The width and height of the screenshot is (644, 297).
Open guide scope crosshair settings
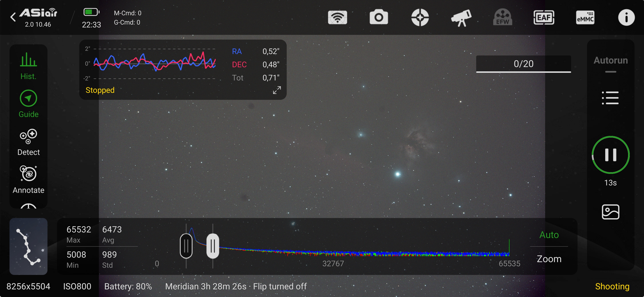coord(420,18)
